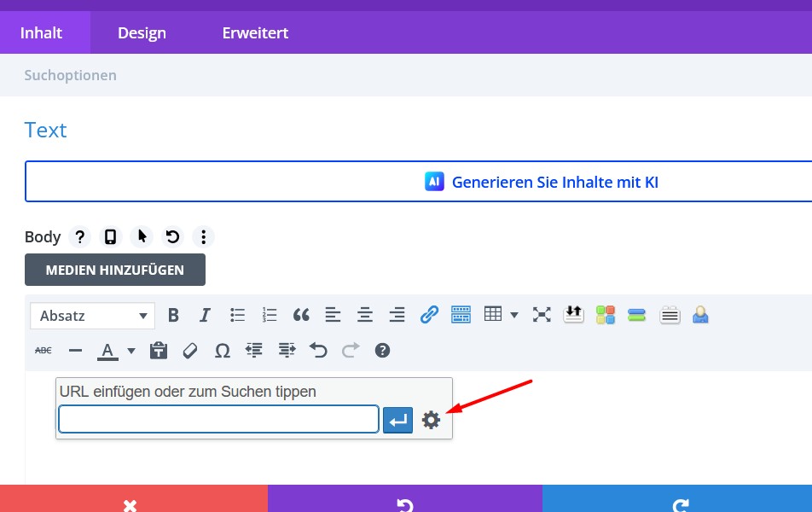Apply strikethrough ABC formatting

[43, 351]
